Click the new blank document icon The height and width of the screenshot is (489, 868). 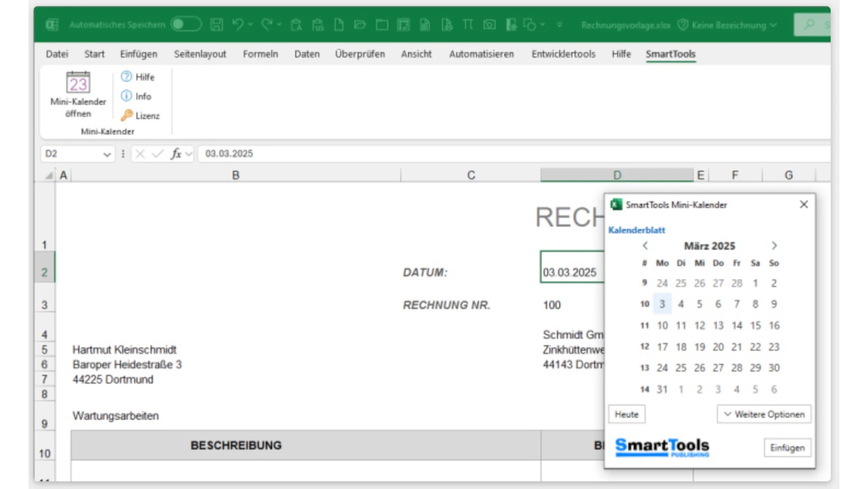pos(339,25)
